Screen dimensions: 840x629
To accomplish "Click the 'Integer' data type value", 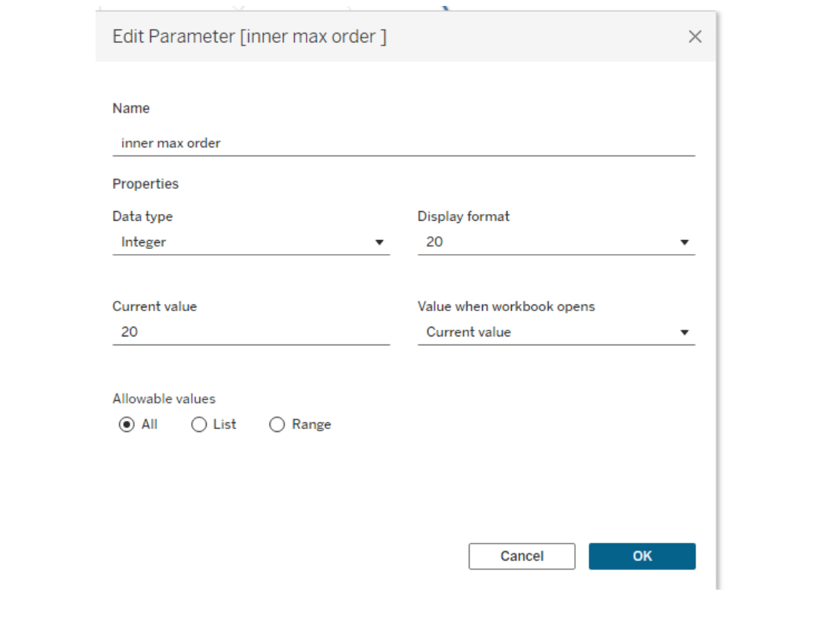I will [144, 242].
